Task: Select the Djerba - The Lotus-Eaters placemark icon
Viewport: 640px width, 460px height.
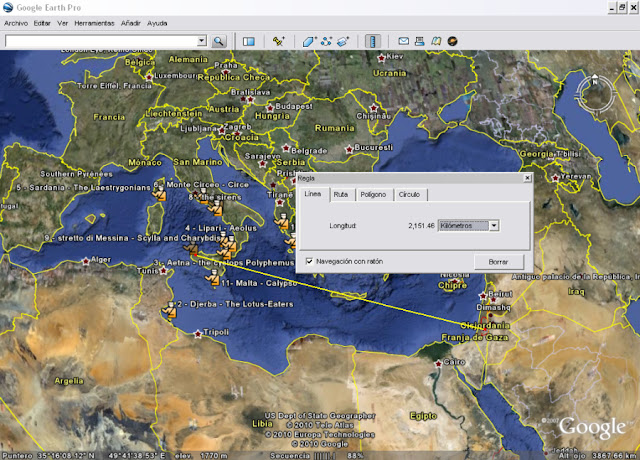Action: pyautogui.click(x=170, y=310)
